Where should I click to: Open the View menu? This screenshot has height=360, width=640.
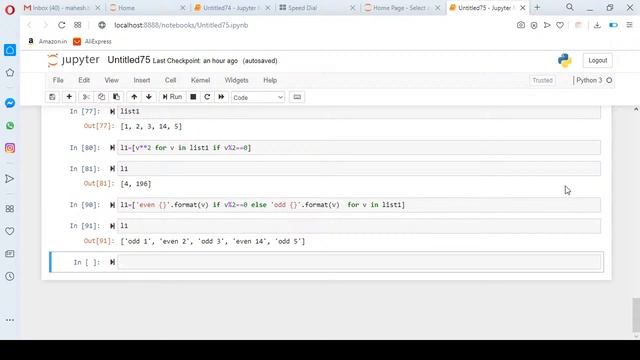pos(111,80)
